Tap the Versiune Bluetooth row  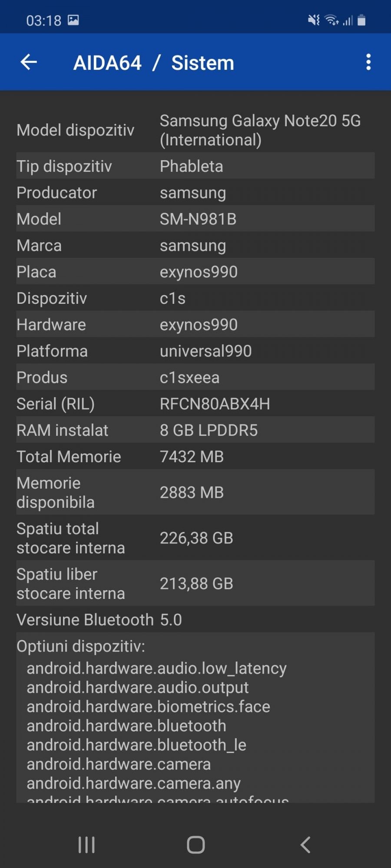point(195,620)
